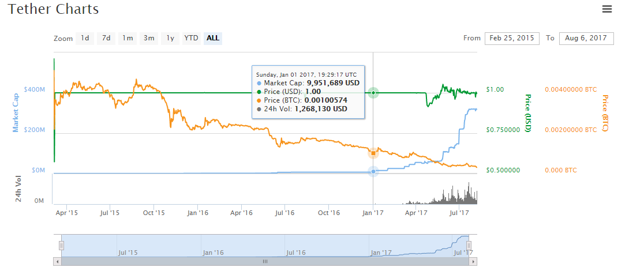Set zoom range to 3m

149,38
